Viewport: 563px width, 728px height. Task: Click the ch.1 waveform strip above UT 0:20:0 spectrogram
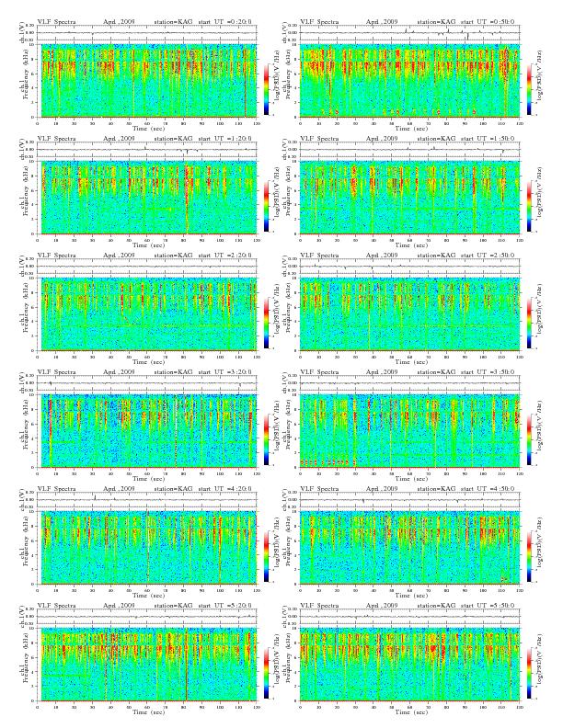147,33
